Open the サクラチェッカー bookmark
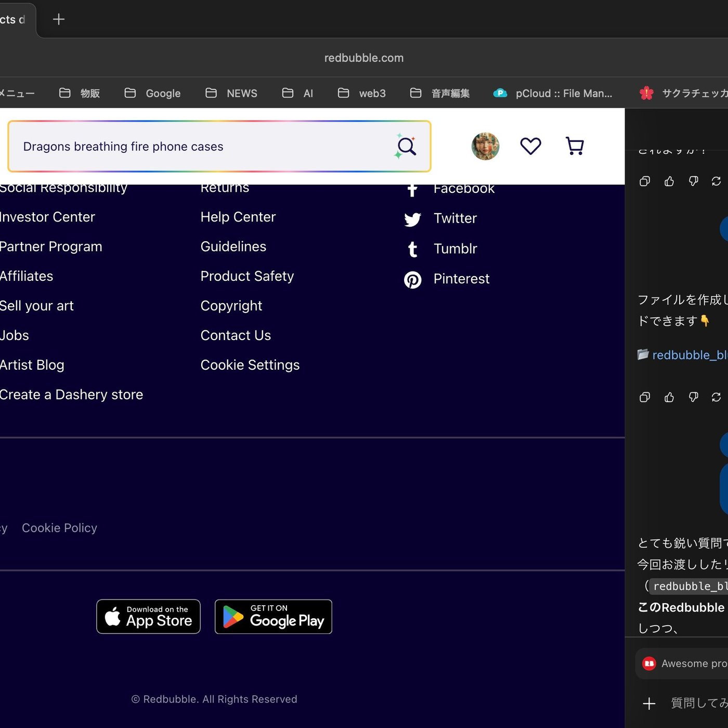This screenshot has height=728, width=728. 683,93
